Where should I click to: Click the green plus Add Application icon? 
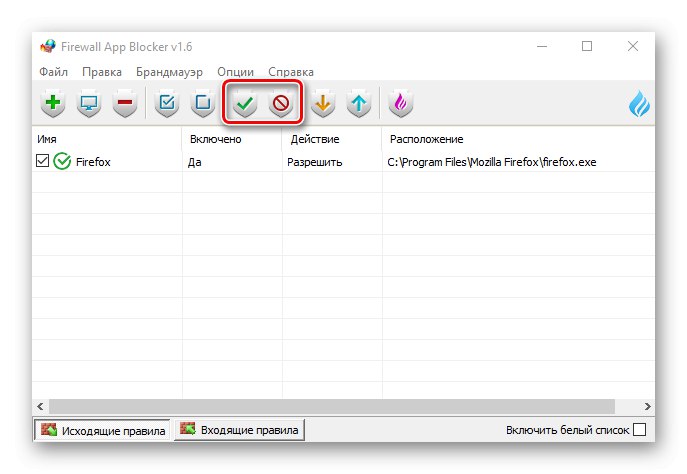click(x=53, y=103)
